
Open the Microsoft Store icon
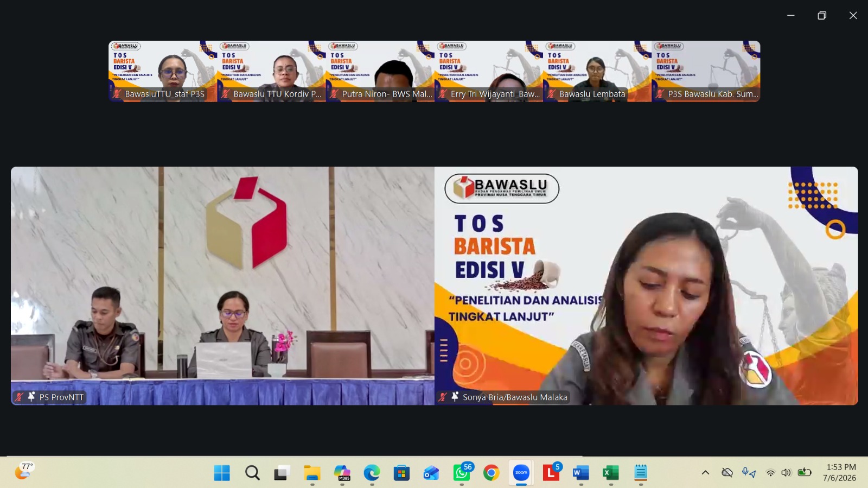[x=401, y=473]
